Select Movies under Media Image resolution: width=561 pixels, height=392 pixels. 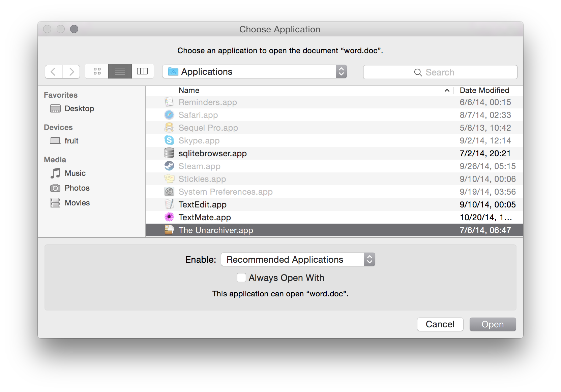(x=77, y=203)
